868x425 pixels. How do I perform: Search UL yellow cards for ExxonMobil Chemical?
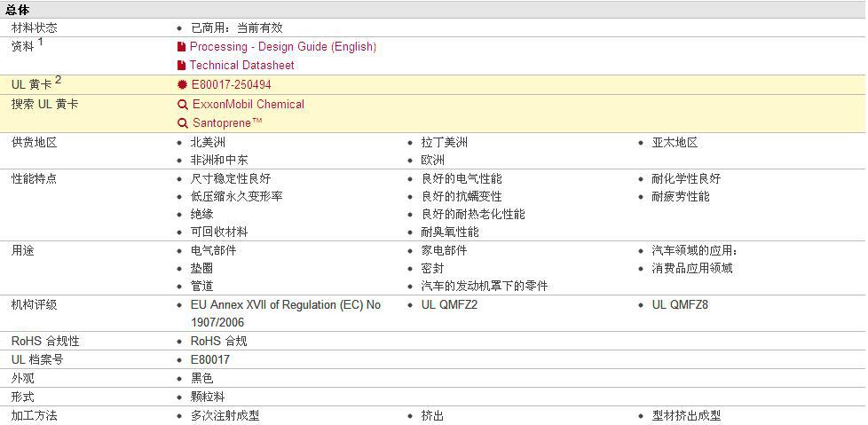248,104
